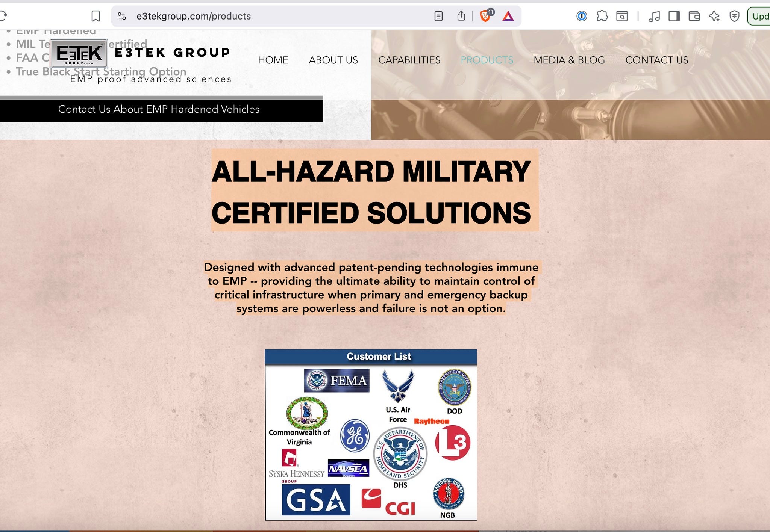The width and height of the screenshot is (770, 532).
Task: Click the address bar URL field
Action: click(263, 16)
